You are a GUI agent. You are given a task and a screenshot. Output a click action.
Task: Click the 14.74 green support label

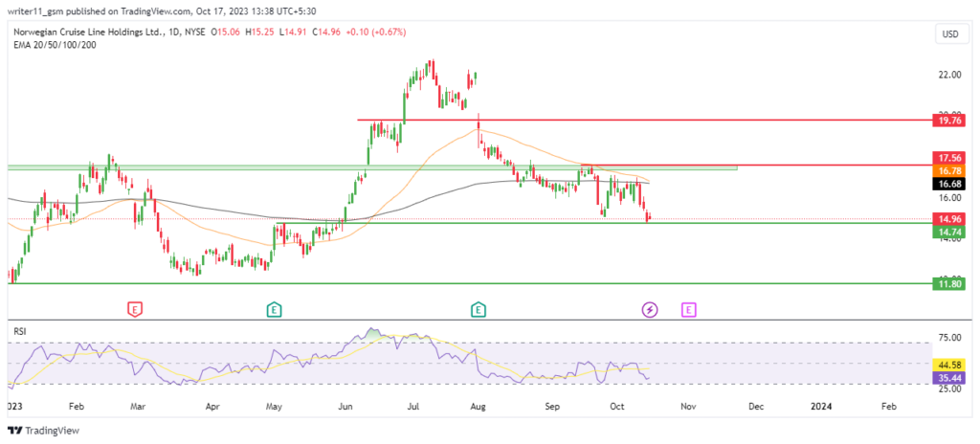click(947, 232)
